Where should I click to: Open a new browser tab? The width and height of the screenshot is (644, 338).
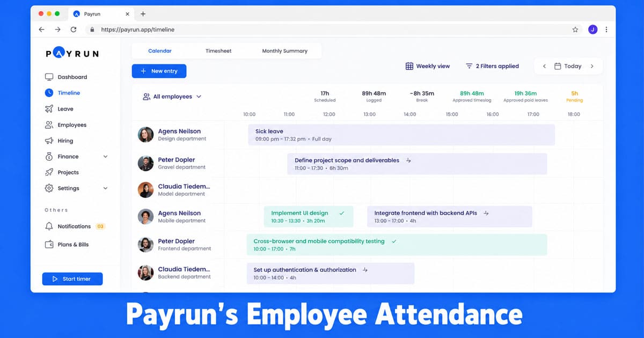tap(143, 14)
